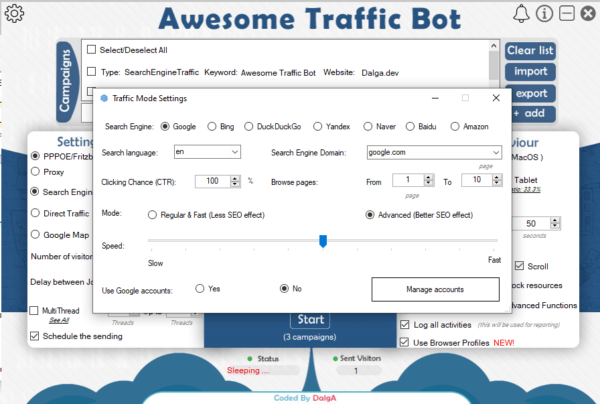
Task: Check the Dalga.dev campaign row checkbox
Action: point(91,72)
